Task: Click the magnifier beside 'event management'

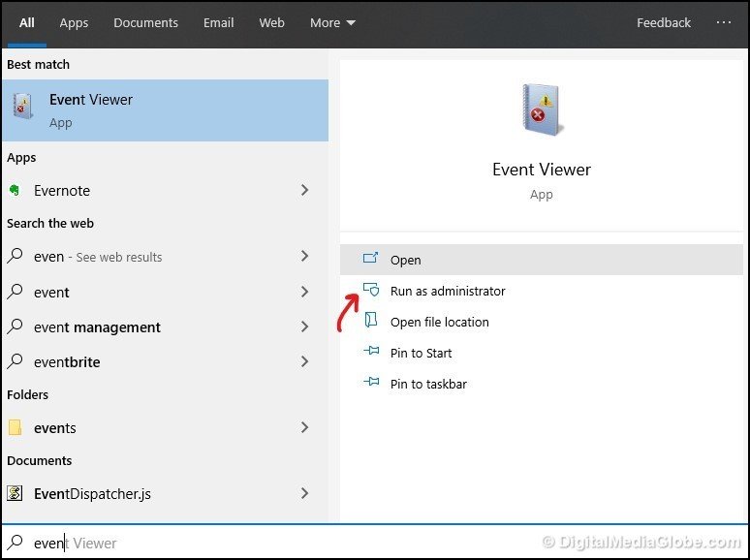Action: [x=15, y=327]
